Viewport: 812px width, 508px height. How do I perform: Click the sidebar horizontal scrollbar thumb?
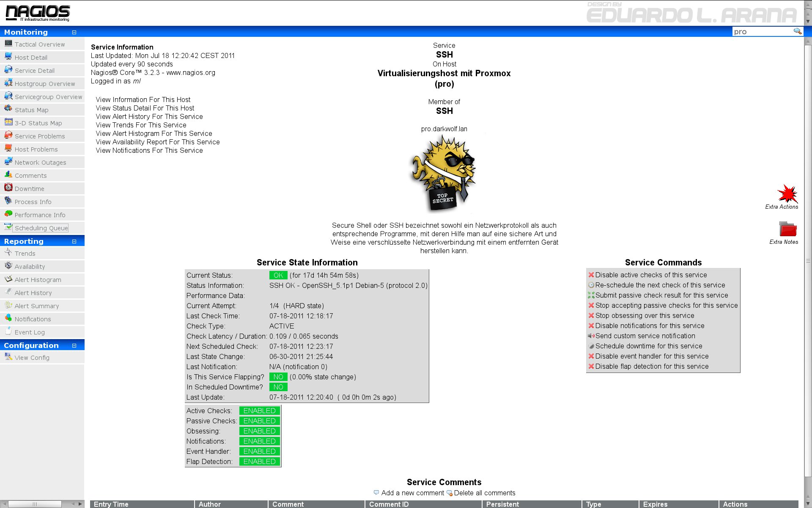(35, 504)
